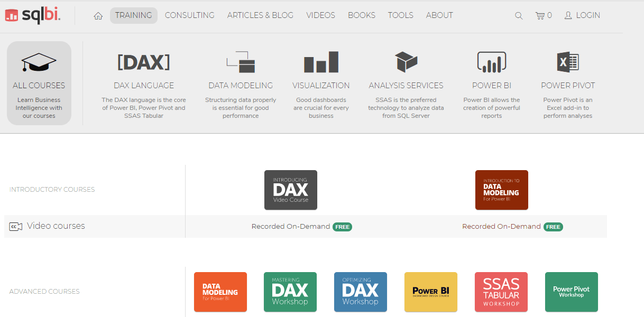Screen dimensions: 644x317
Task: Click the LOGIN user icon
Action: (568, 16)
